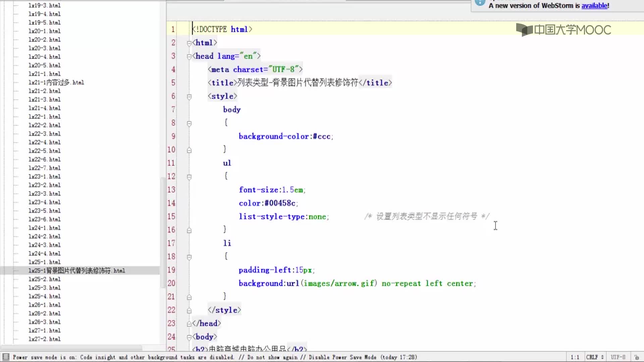This screenshot has width=644, height=362.
Task: Open the 'available' WebStorm update link
Action: click(594, 6)
